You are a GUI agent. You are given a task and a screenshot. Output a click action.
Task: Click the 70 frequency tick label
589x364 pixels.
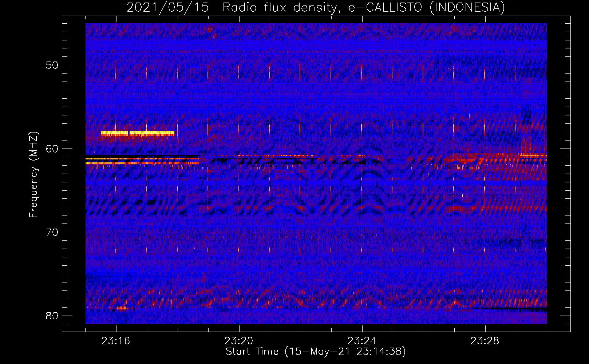(52, 232)
